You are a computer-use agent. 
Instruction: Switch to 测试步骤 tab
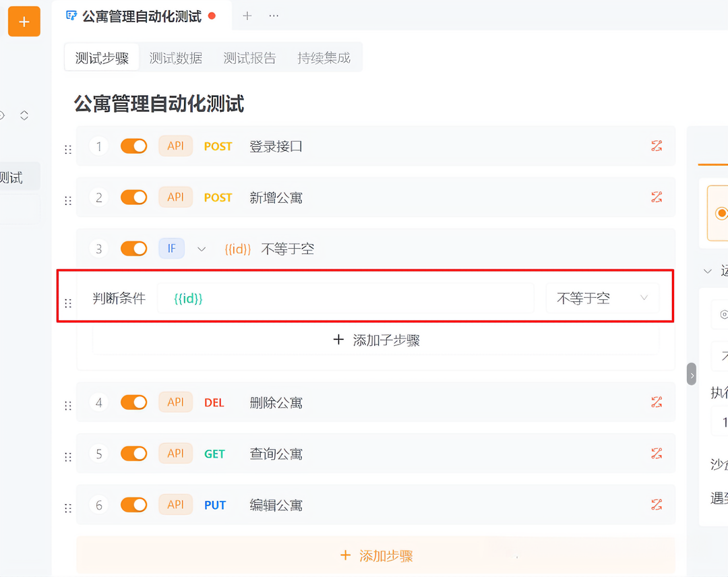click(x=102, y=57)
